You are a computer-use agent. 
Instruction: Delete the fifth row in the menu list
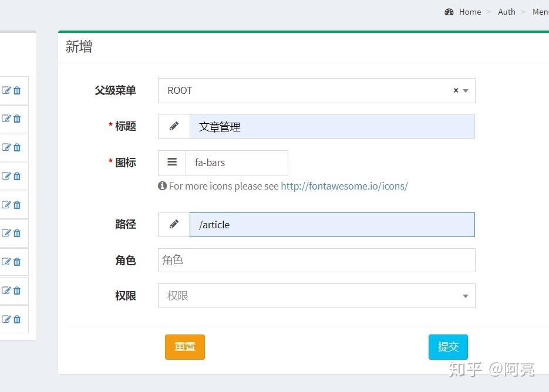pyautogui.click(x=17, y=205)
